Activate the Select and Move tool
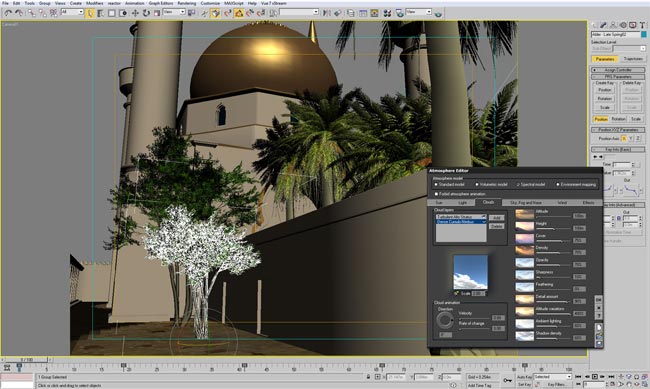Screen dimensions: 650x389 point(135,13)
